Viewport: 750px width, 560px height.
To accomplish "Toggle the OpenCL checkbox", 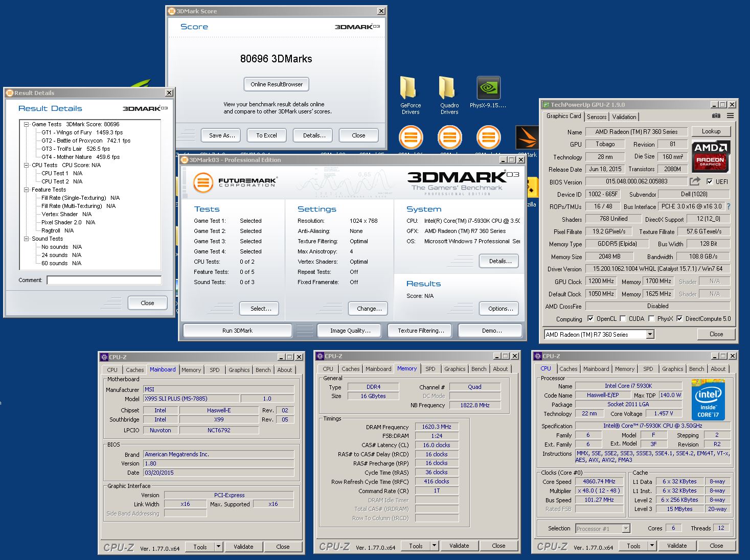I will click(x=590, y=319).
